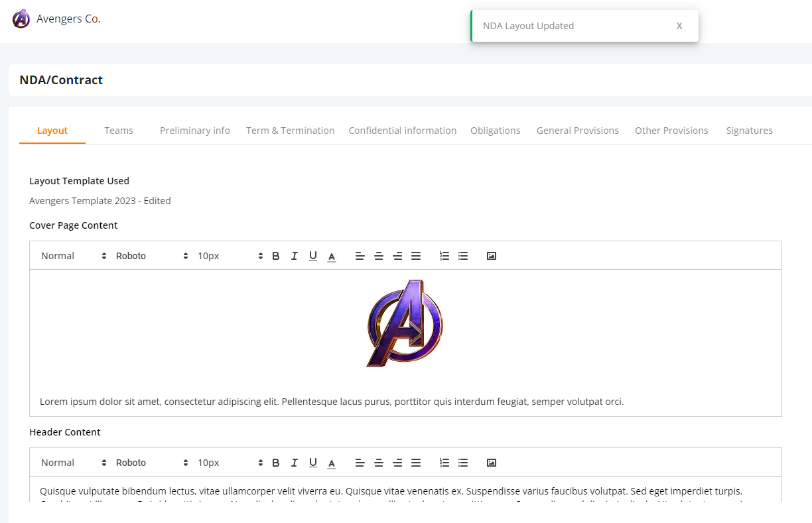The width and height of the screenshot is (812, 523).
Task: Click the 'NDA Layout Updated' toast message
Action: coord(529,26)
